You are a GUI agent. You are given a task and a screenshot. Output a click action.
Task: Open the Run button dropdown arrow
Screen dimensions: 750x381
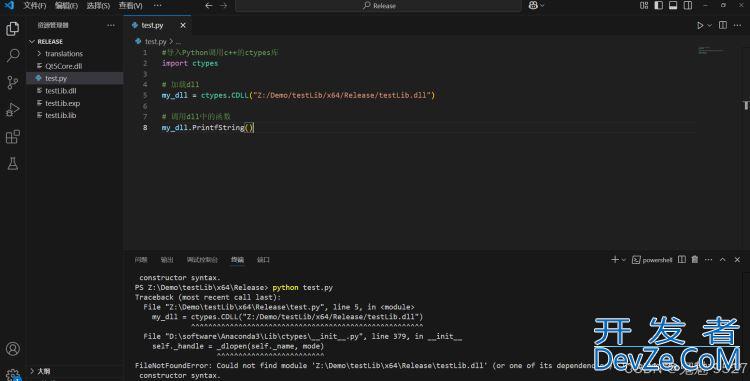point(709,25)
